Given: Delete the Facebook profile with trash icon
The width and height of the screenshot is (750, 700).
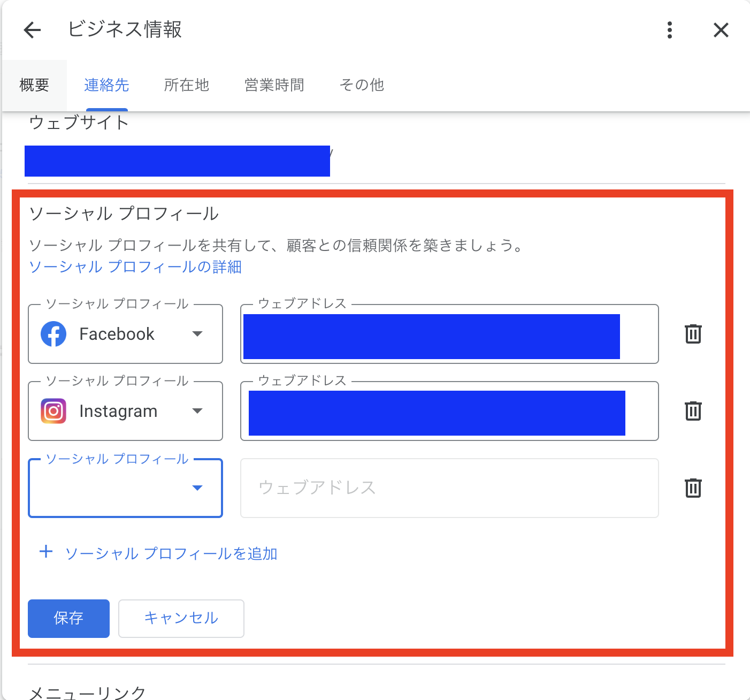Looking at the screenshot, I should (x=692, y=333).
